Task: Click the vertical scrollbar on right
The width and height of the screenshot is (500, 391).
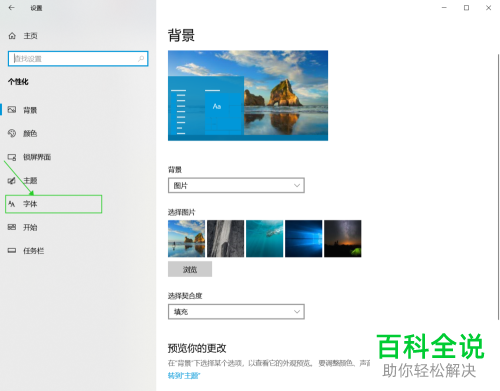Action: coord(498,187)
